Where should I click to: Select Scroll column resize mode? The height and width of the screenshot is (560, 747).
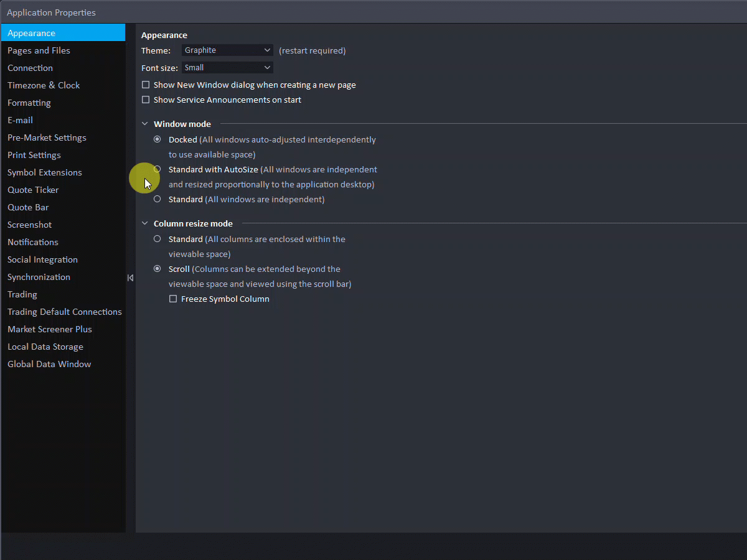point(157,269)
